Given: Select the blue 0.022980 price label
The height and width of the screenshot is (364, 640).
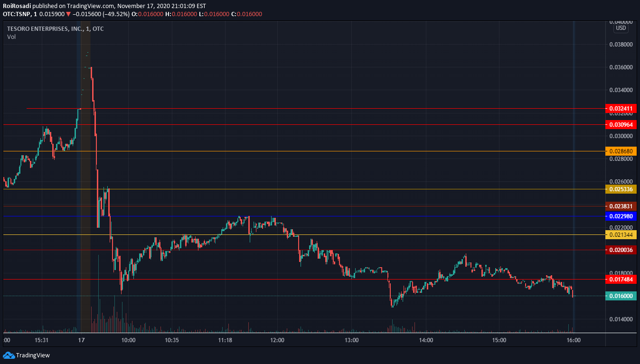Looking at the screenshot, I should tap(621, 216).
